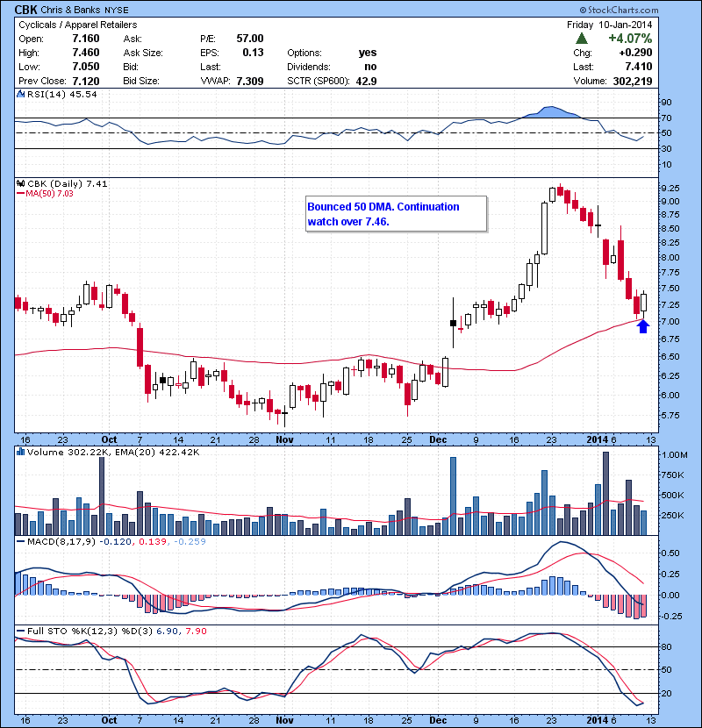Click the CBK (Daily) 7.41 legend text
Viewport: 702px width, 728px height.
[68, 184]
